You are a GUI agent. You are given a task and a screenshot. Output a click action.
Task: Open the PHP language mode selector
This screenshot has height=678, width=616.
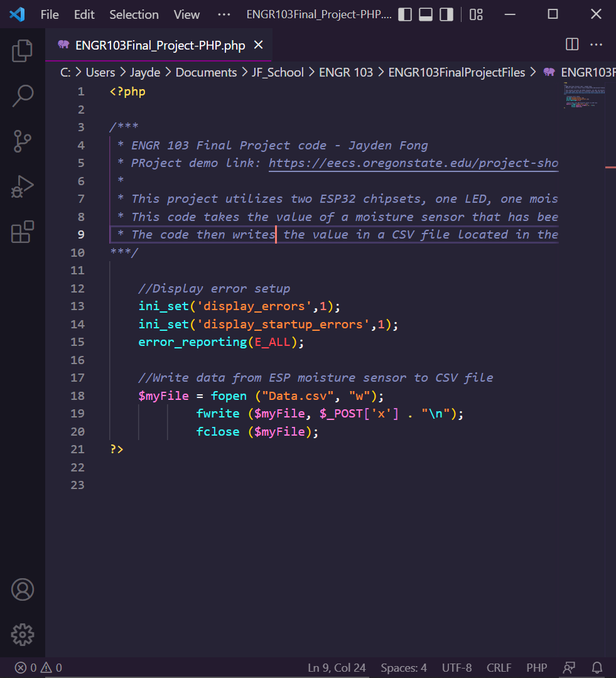pyautogui.click(x=536, y=667)
